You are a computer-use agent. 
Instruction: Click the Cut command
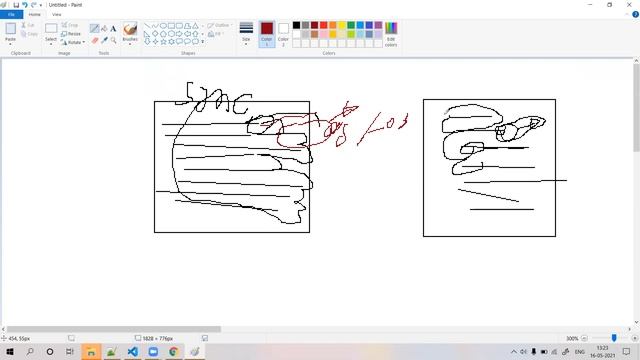pyautogui.click(x=28, y=25)
